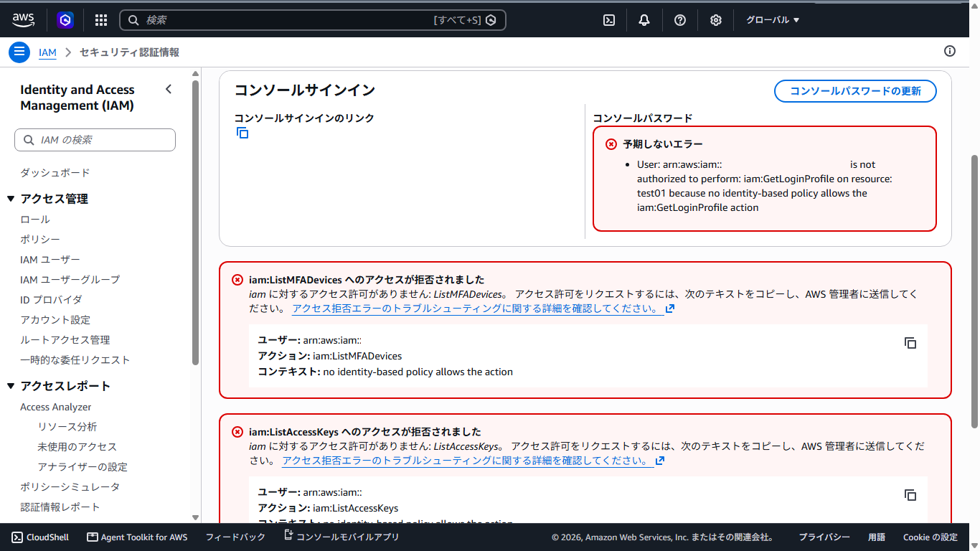The width and height of the screenshot is (980, 551).
Task: Open the AWS home logo
Action: 24,20
